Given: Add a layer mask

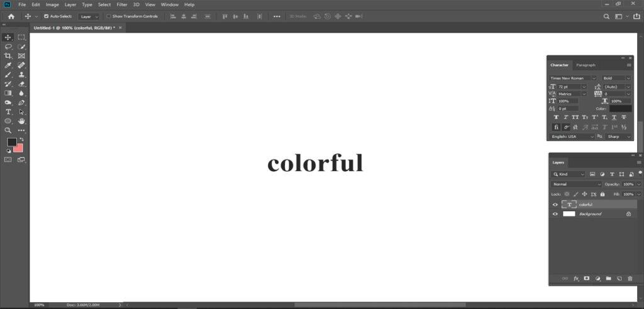Looking at the screenshot, I should point(587,279).
